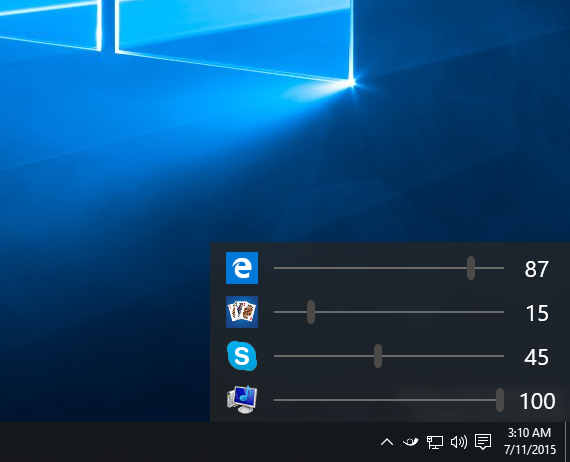Click the Show desktop strip beside the clock
The image size is (570, 462).
pos(567,442)
